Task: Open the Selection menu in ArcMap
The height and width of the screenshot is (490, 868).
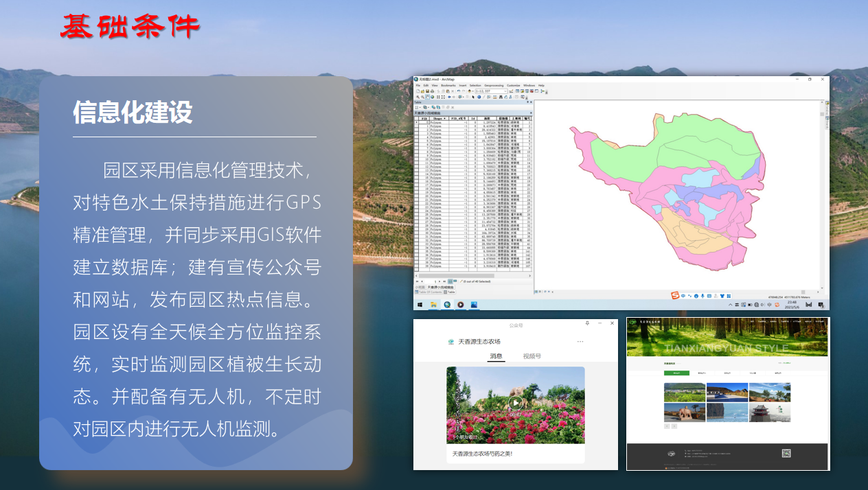Action: click(x=475, y=86)
